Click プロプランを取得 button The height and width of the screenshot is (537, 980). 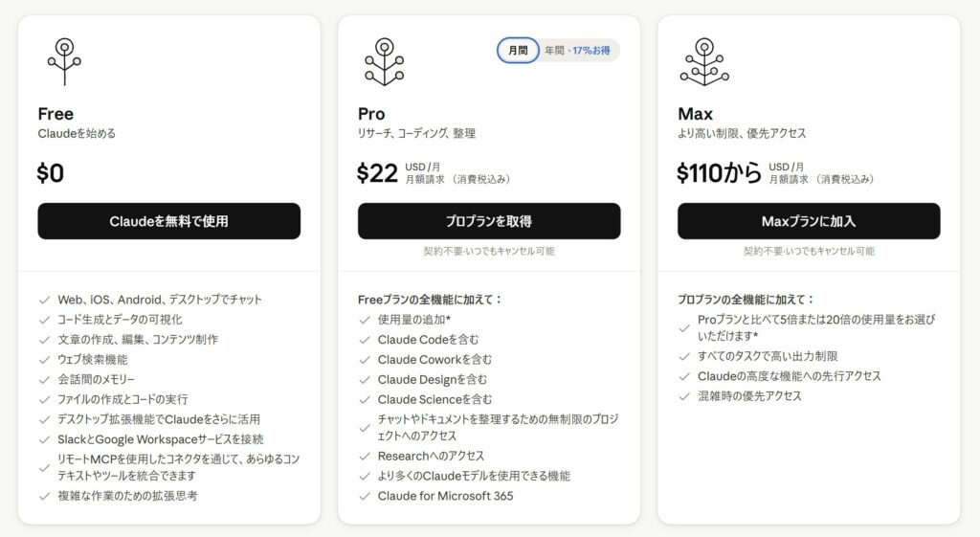[489, 221]
